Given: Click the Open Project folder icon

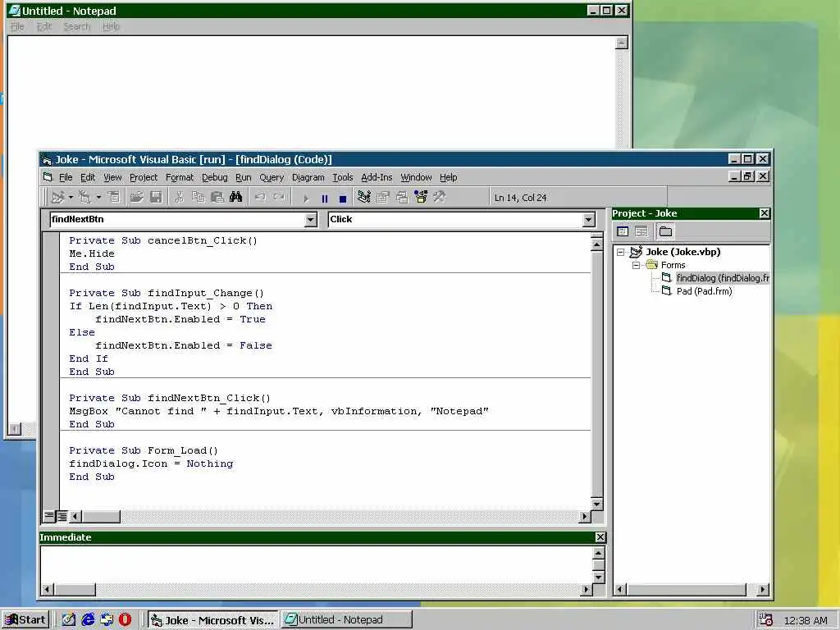Looking at the screenshot, I should click(x=137, y=198).
